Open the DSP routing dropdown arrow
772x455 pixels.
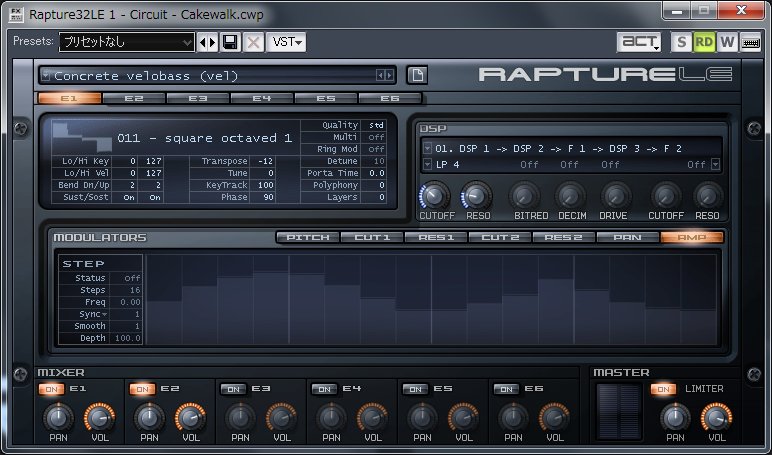point(427,148)
